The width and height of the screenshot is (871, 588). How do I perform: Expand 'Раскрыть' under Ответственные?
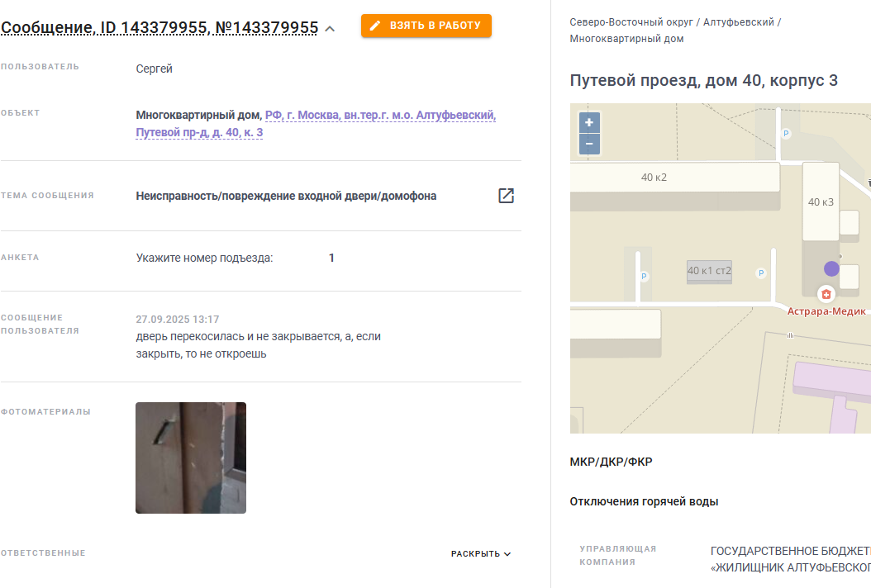(480, 553)
